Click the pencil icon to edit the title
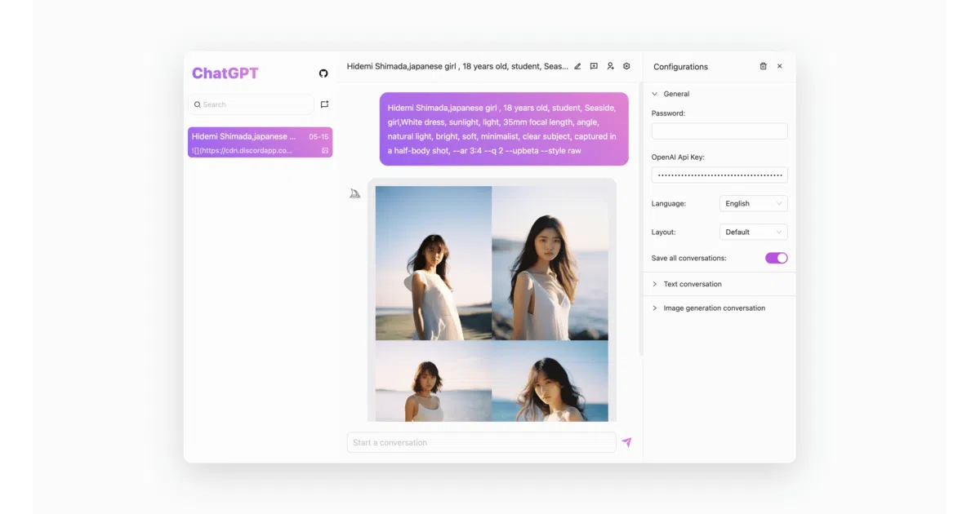980x514 pixels. 577,66
